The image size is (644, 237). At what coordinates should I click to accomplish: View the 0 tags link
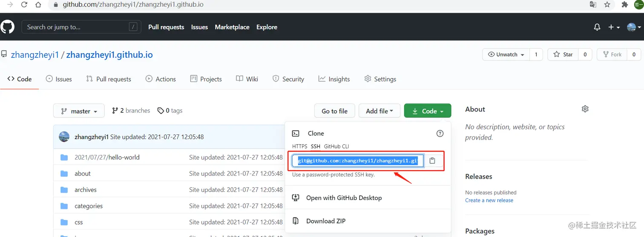point(170,111)
